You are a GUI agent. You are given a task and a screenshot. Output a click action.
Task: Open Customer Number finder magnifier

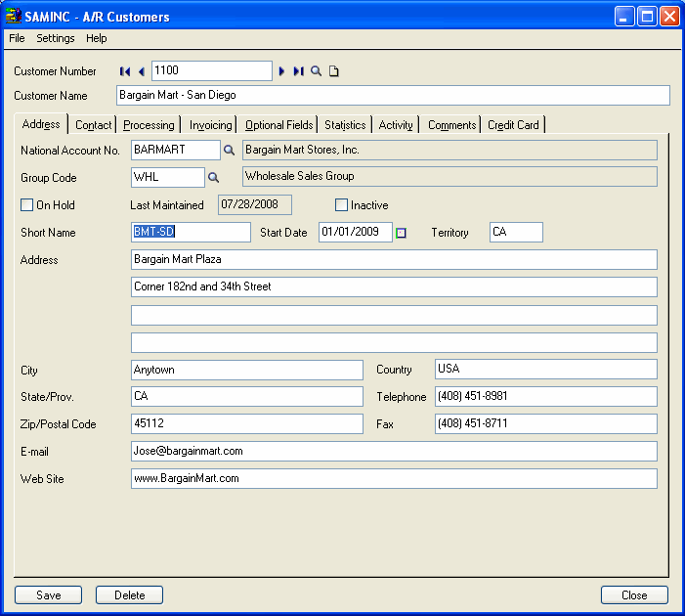317,71
